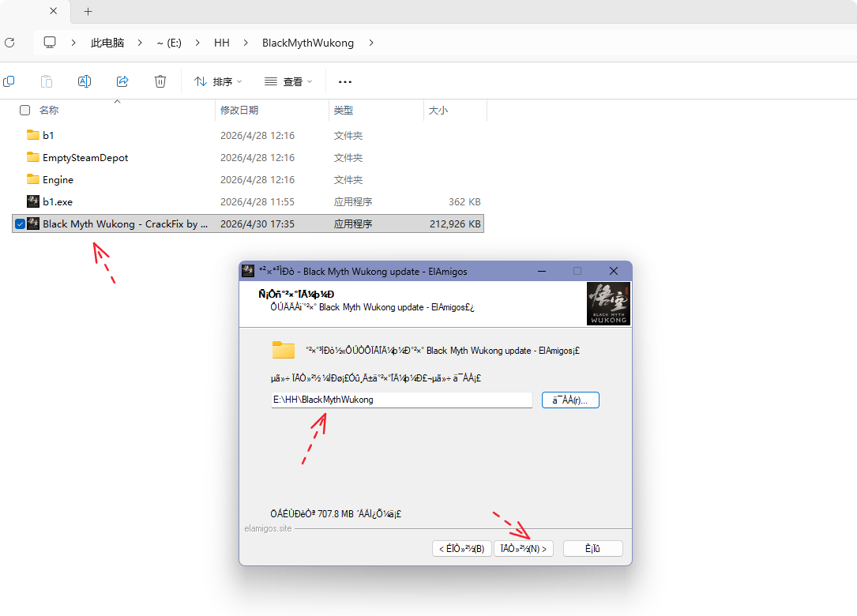Minimize the ElAmigos installer window
The image size is (857, 616).
[542, 271]
